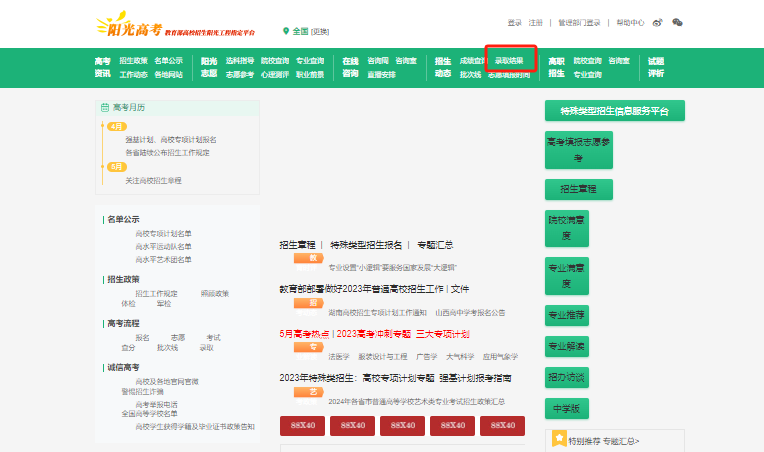Click 招办访谈 green button
764x452 pixels.
(x=567, y=377)
